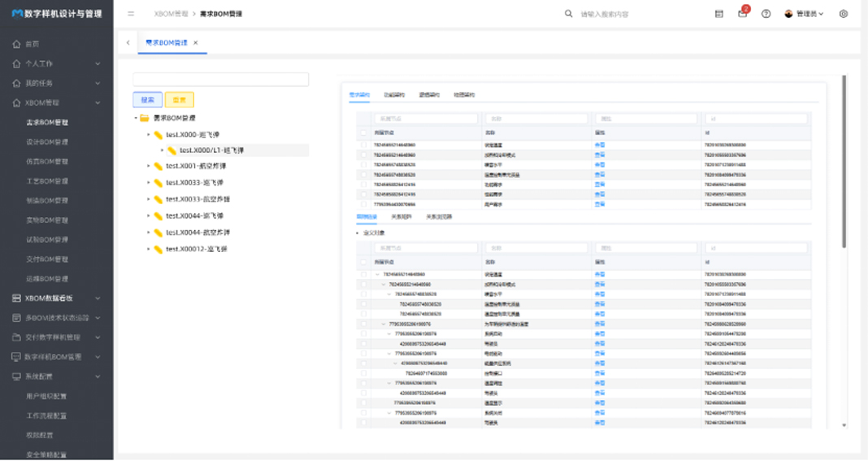Viewport: 868px width, 461px height.
Task: Click the help question mark icon
Action: tap(766, 14)
